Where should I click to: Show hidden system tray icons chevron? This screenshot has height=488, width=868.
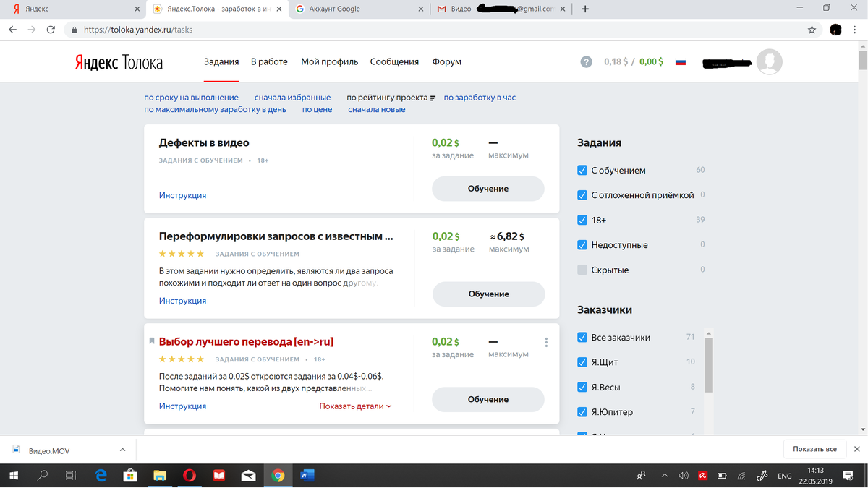[x=665, y=476]
